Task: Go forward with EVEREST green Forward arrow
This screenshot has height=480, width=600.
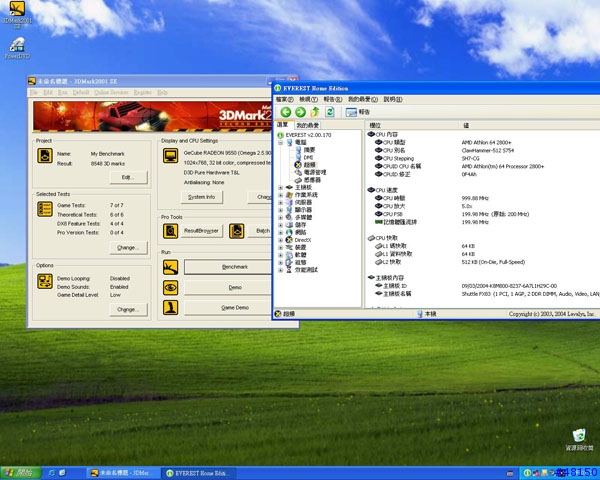Action: click(x=300, y=112)
